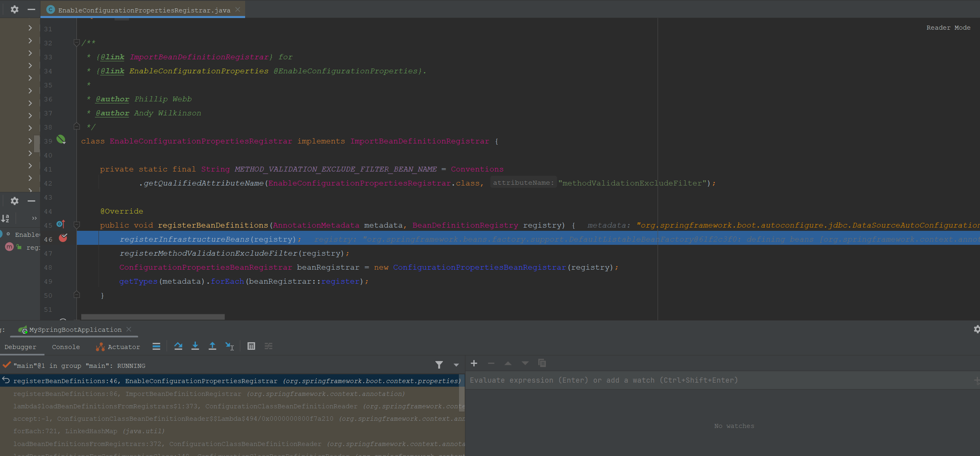Image resolution: width=980 pixels, height=456 pixels.
Task: Open the thread selector dropdown arrow
Action: point(456,365)
